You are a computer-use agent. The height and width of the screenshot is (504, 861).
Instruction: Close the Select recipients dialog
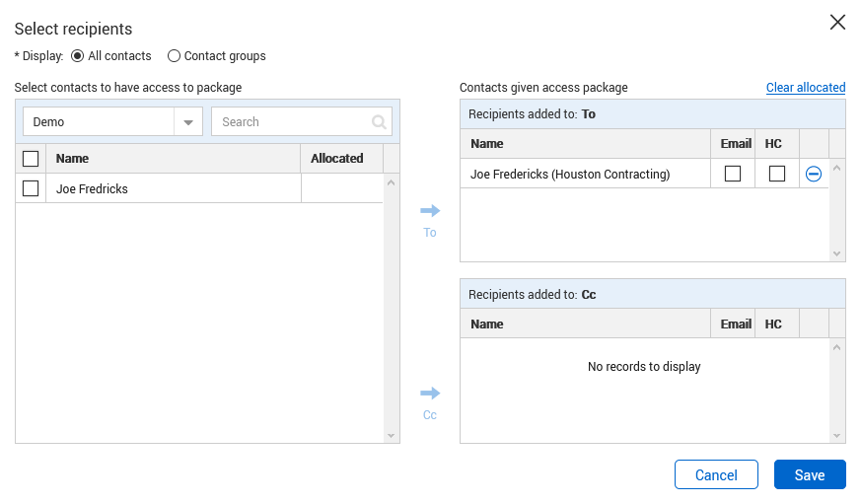click(837, 23)
